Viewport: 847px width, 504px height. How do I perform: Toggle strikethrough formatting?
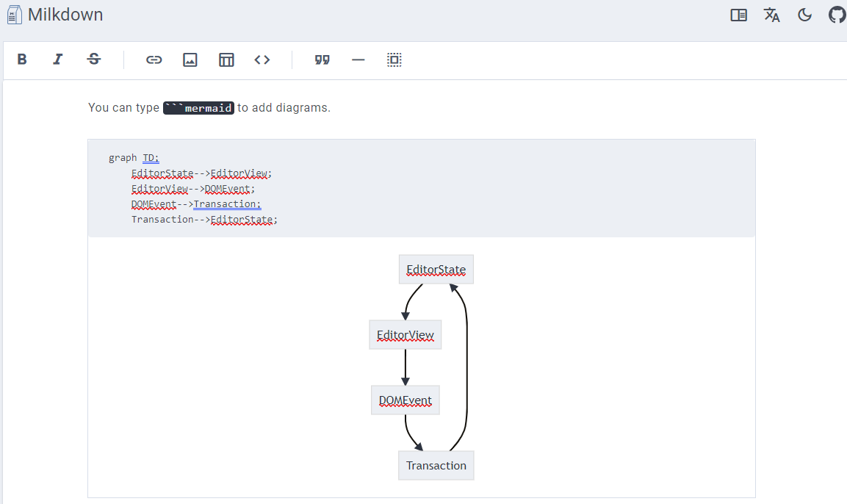(94, 59)
